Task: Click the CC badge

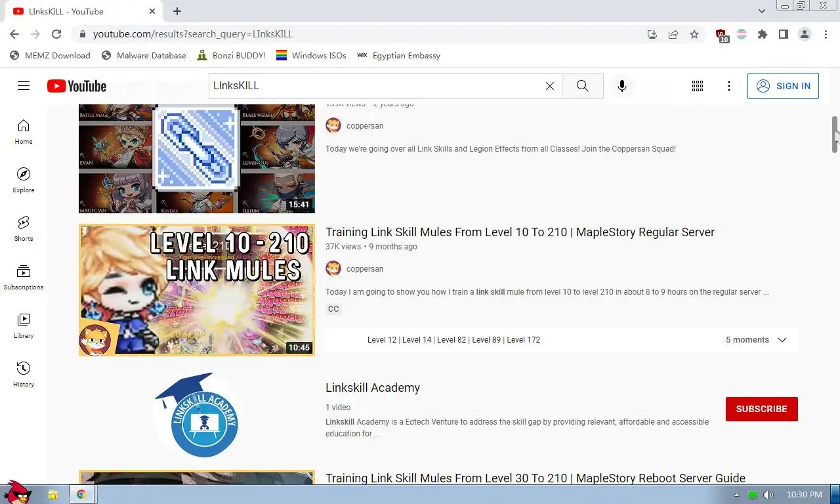Action: (333, 309)
